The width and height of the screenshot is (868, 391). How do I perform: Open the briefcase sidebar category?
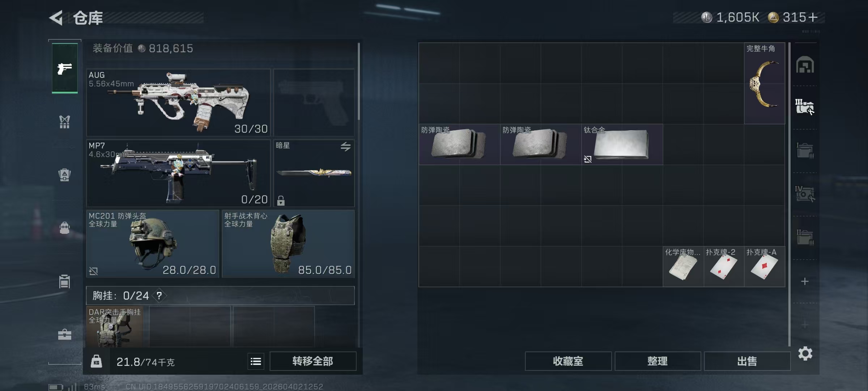[x=64, y=335]
